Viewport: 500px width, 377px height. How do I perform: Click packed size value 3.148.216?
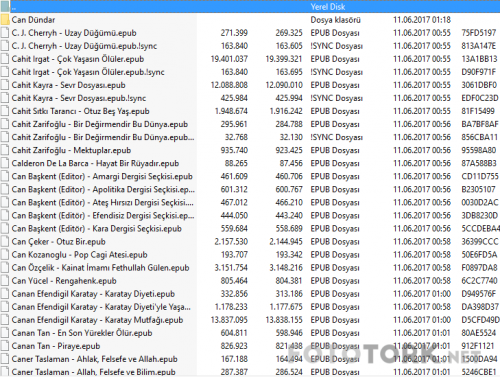(286, 268)
